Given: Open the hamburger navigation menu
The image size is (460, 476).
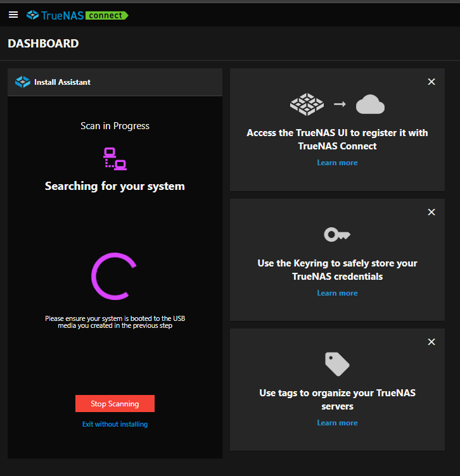Looking at the screenshot, I should point(13,15).
